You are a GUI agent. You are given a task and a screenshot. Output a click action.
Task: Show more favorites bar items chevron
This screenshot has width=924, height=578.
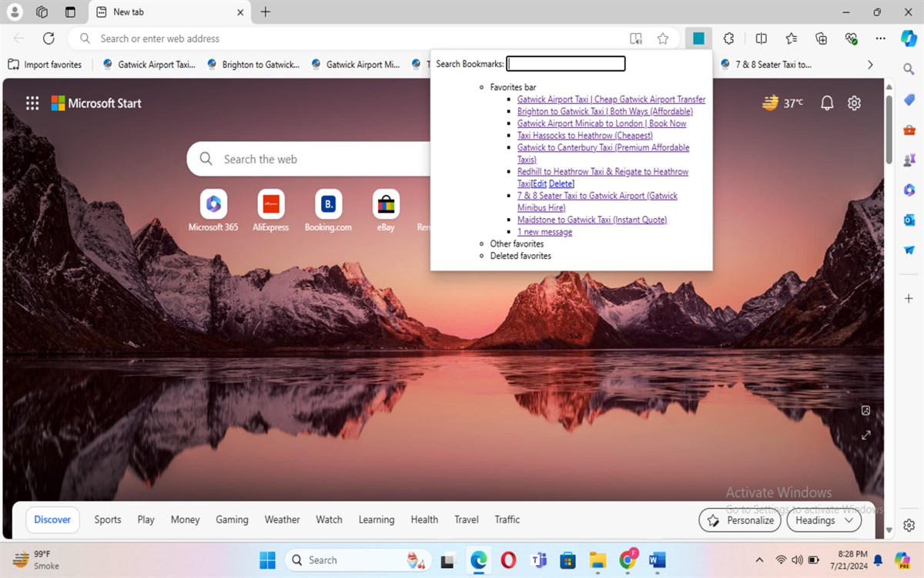870,65
